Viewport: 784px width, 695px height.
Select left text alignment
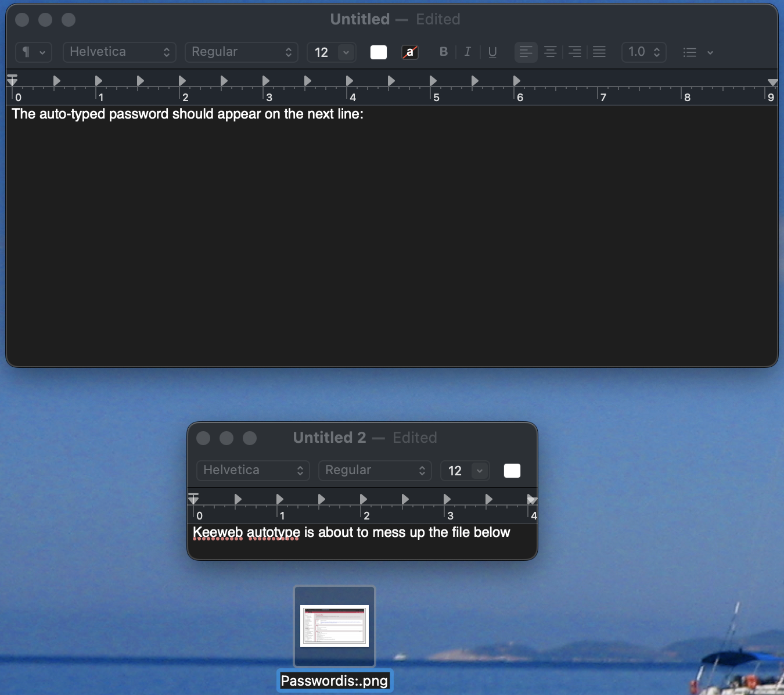(x=526, y=52)
